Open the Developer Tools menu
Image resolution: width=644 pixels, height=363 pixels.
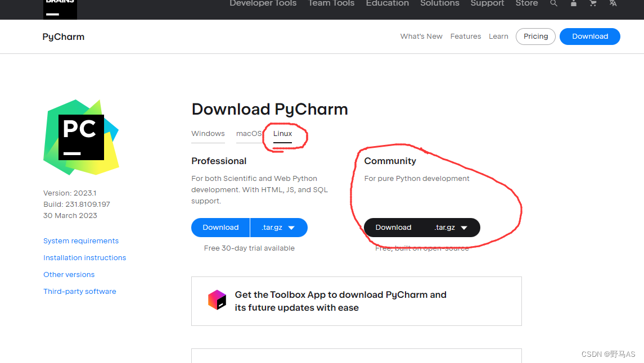tap(263, 4)
